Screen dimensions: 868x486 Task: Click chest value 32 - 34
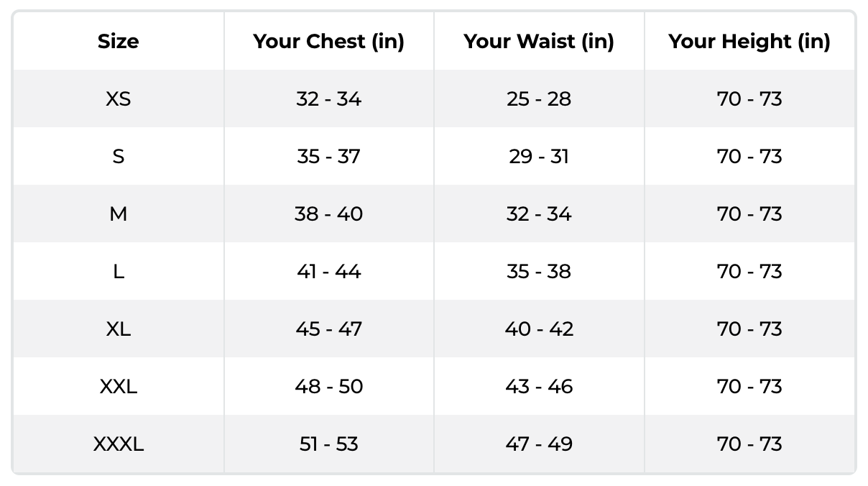coord(328,99)
